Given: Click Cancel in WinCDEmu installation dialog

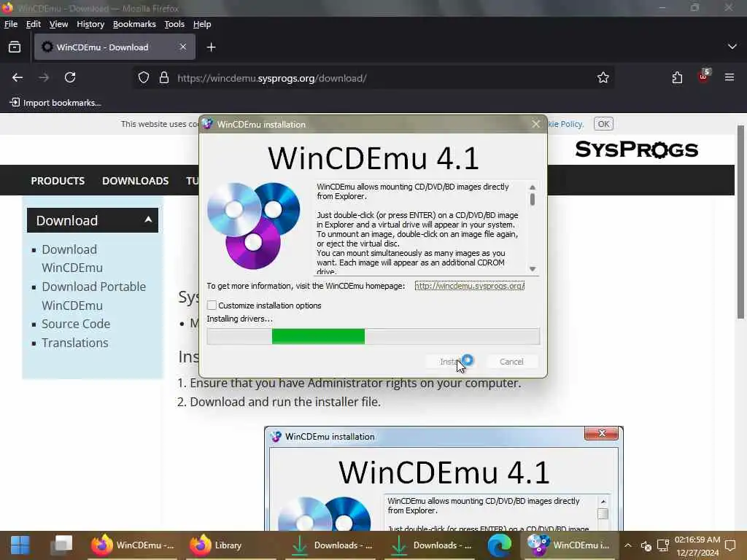Looking at the screenshot, I should 511,362.
